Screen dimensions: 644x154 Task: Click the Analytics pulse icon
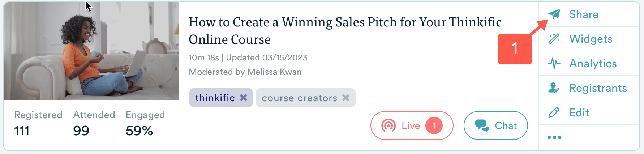coord(554,64)
